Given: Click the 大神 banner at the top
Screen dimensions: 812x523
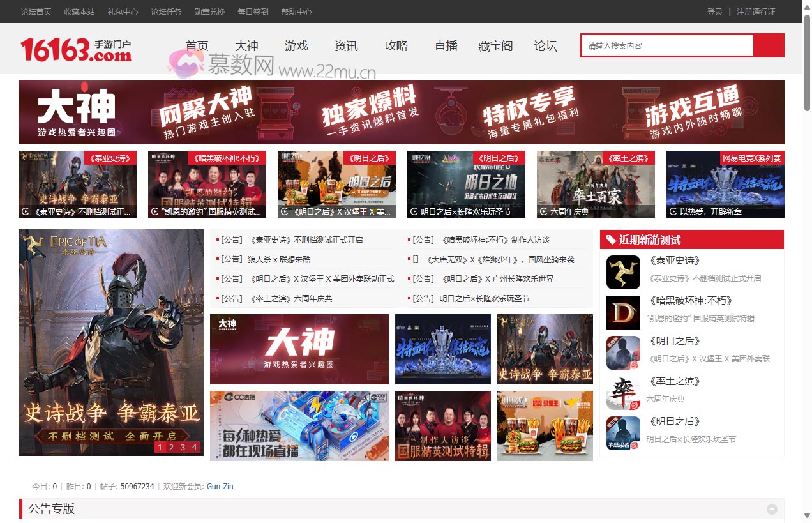Looking at the screenshot, I should pos(402,112).
